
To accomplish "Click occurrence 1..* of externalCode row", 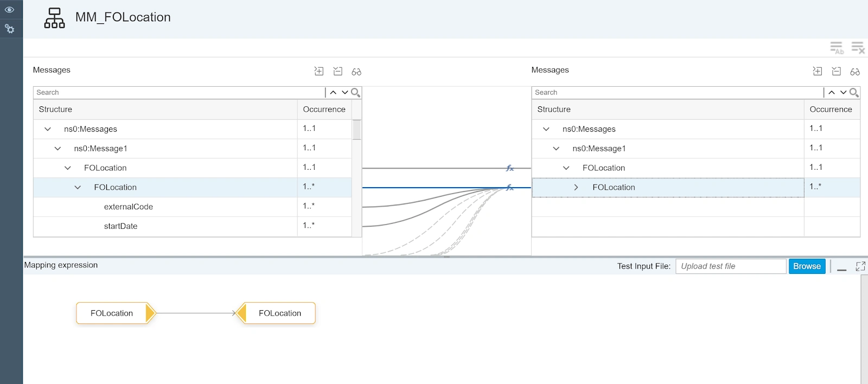I will tap(309, 206).
